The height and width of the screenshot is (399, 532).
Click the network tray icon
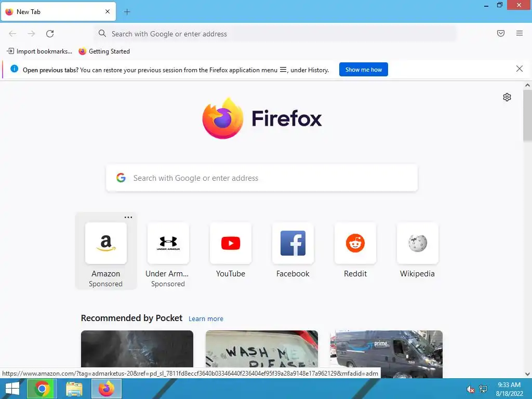[483, 389]
